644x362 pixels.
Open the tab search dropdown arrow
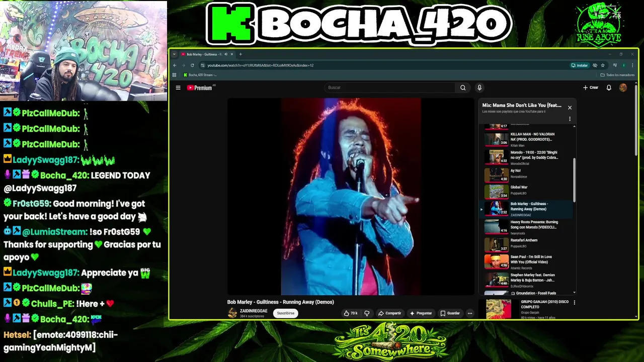point(174,54)
